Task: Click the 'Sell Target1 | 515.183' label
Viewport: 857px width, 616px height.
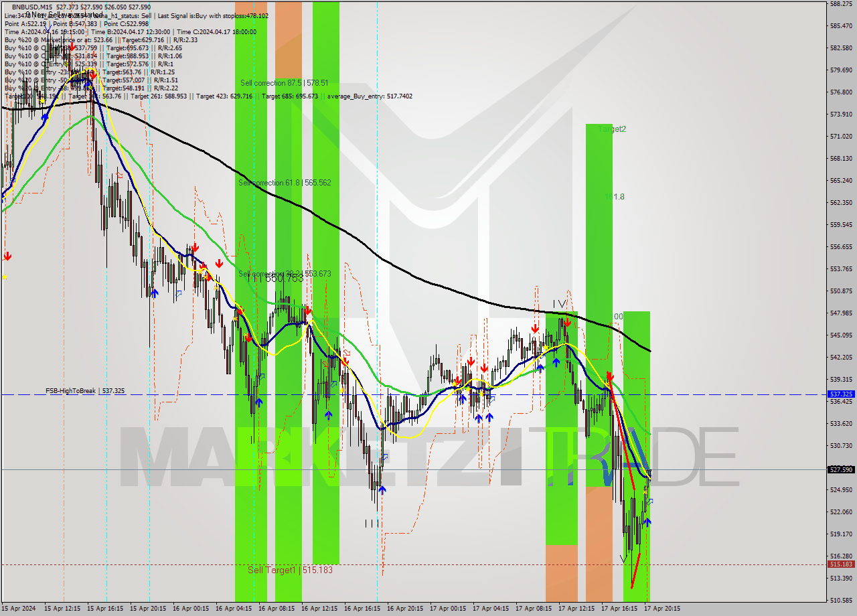Action: [x=290, y=570]
